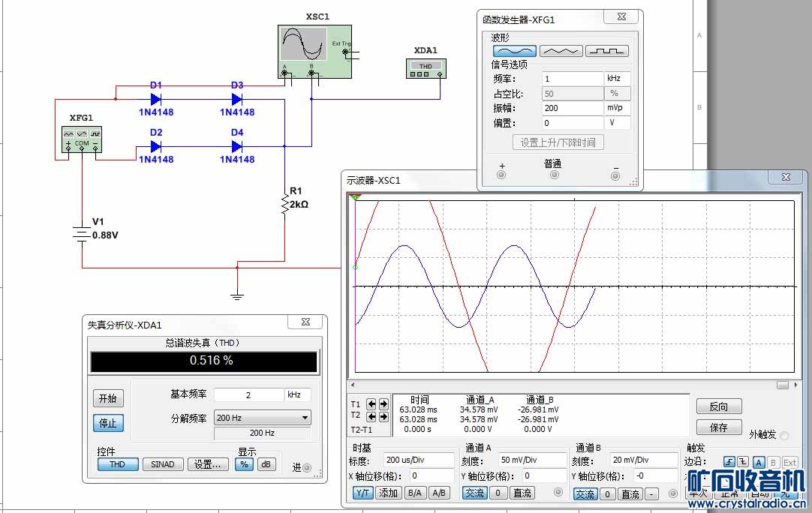Switch distortion display to dB
The width and height of the screenshot is (812, 513).
[266, 464]
